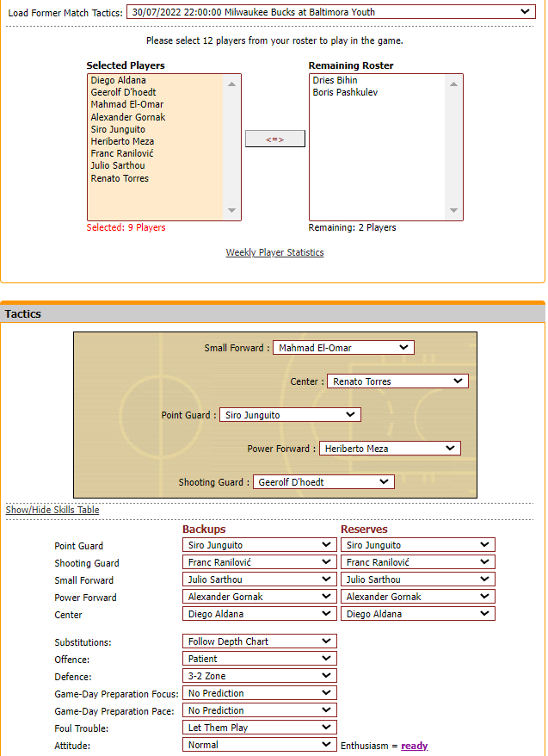548x756 pixels.
Task: Open the Small Forward Backups dropdown
Action: [x=260, y=579]
